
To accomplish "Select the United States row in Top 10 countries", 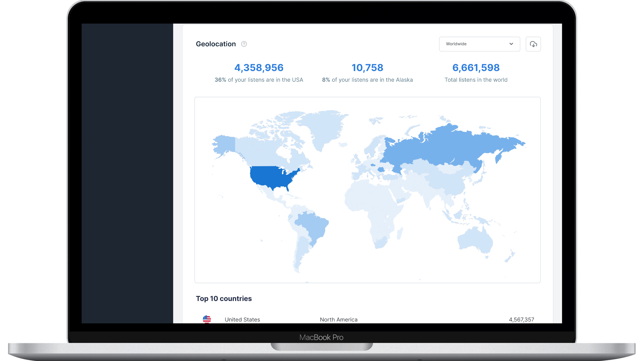I will 368,319.
